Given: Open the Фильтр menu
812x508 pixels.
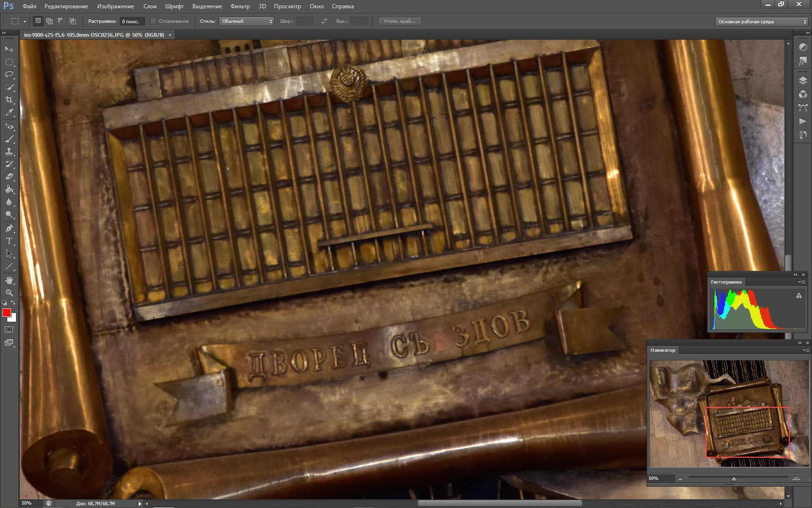Looking at the screenshot, I should click(x=240, y=6).
